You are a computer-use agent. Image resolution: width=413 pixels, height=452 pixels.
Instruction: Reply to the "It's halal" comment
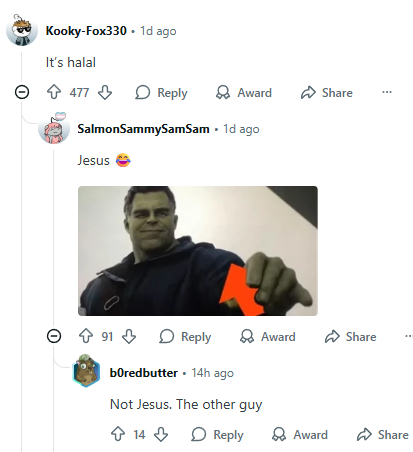click(x=161, y=93)
